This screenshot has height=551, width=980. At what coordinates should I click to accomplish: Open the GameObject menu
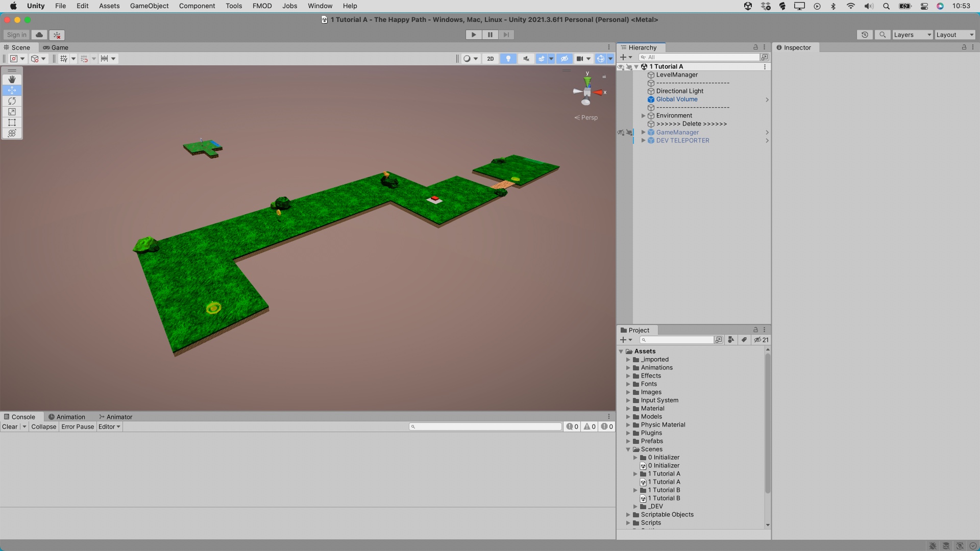click(x=149, y=6)
